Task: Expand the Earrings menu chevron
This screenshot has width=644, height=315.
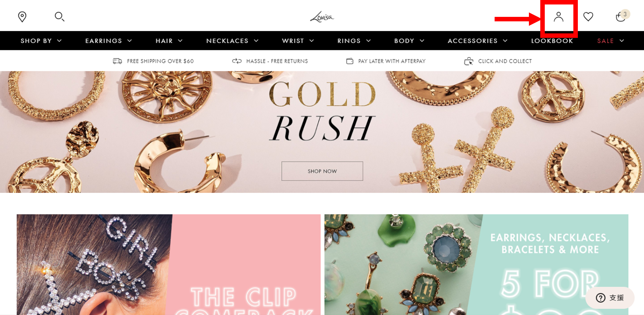Action: point(130,41)
